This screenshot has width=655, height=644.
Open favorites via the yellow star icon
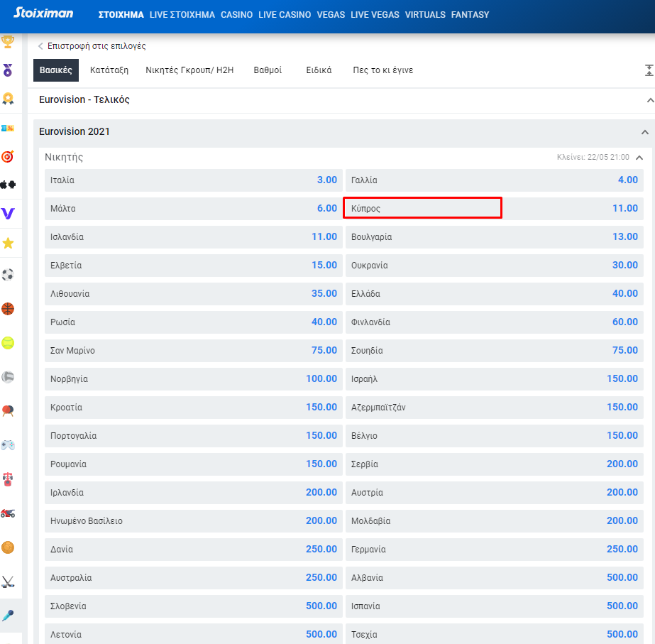coord(8,244)
